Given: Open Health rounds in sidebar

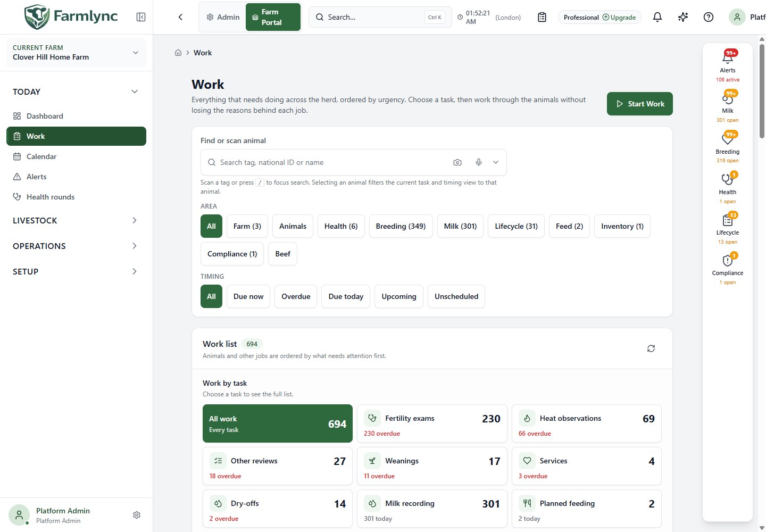Looking at the screenshot, I should [x=76, y=197].
